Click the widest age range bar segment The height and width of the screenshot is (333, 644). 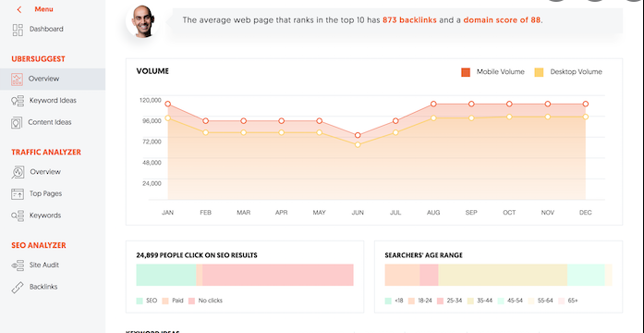pos(503,275)
